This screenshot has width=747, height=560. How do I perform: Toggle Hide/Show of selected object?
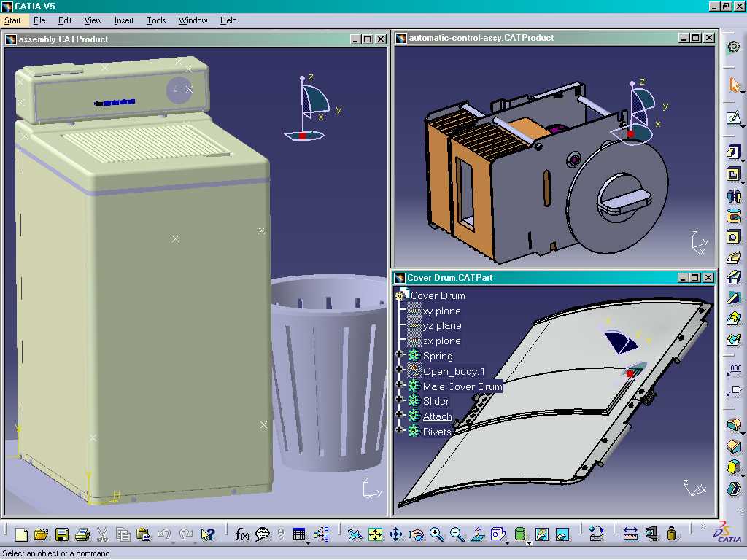542,534
